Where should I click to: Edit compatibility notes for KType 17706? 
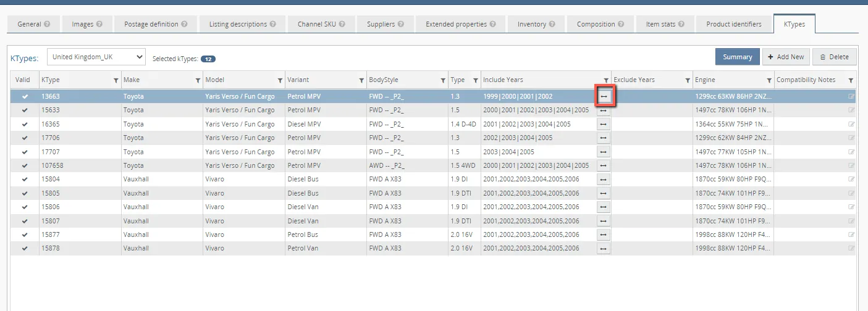click(851, 138)
